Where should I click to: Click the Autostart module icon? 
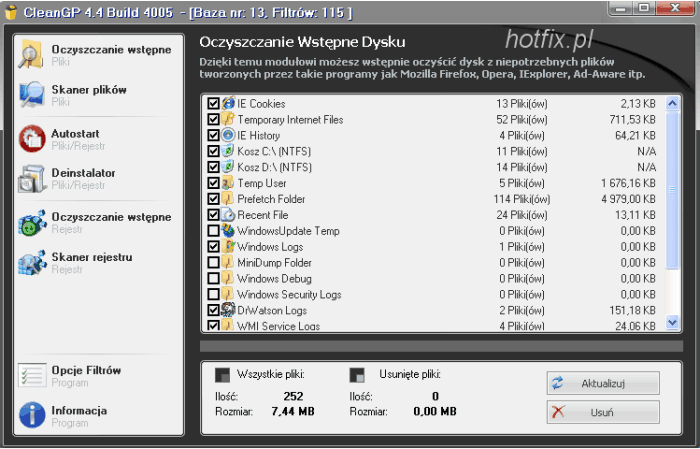pos(32,138)
